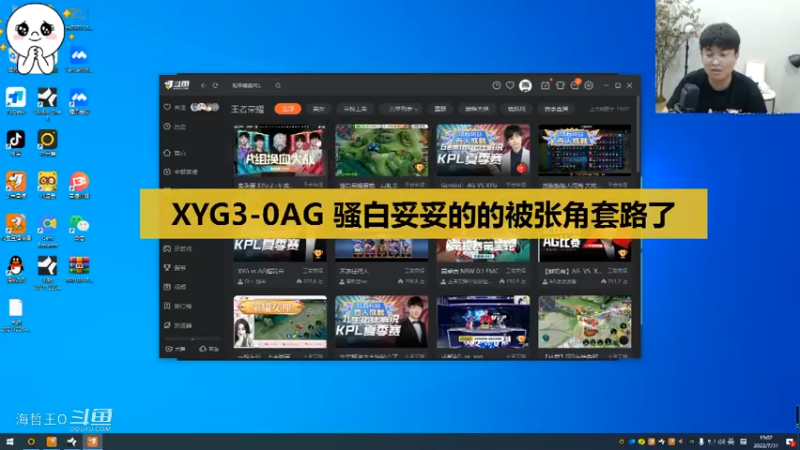This screenshot has height=450, width=800.
Task: Select the second category tab after All
Action: pos(318,109)
